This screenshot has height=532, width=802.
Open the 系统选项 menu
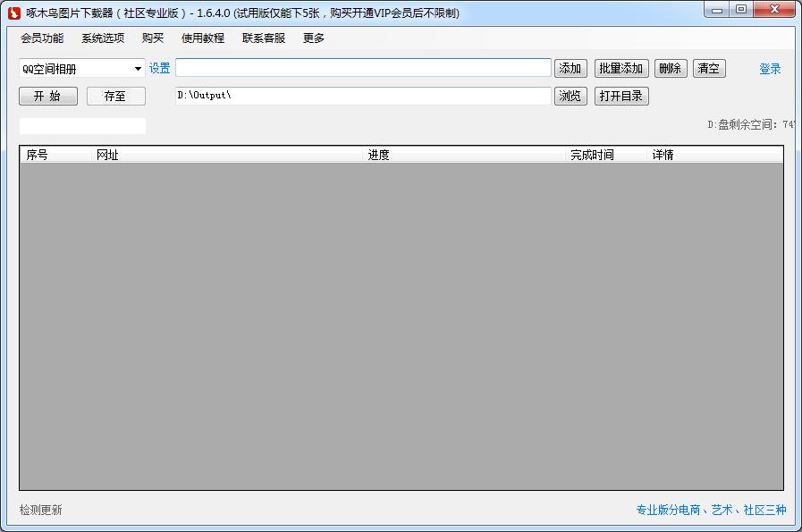pos(103,38)
